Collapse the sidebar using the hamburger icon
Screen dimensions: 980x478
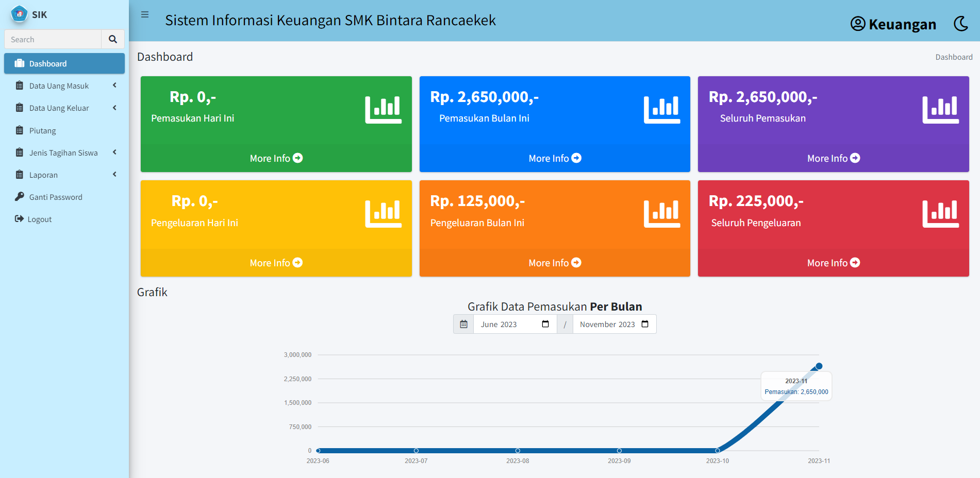145,15
